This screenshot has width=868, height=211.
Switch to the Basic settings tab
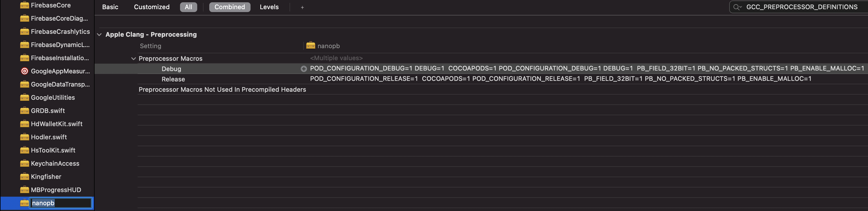(110, 7)
